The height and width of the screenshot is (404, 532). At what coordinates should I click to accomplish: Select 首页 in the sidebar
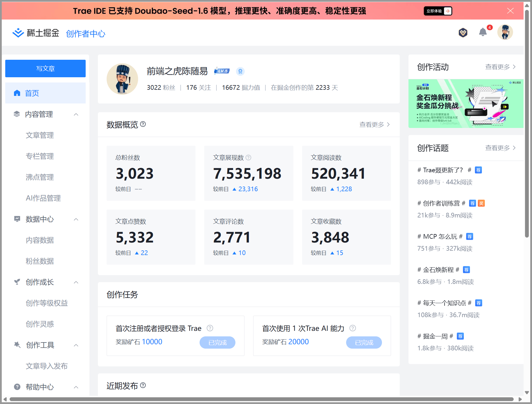(x=45, y=93)
